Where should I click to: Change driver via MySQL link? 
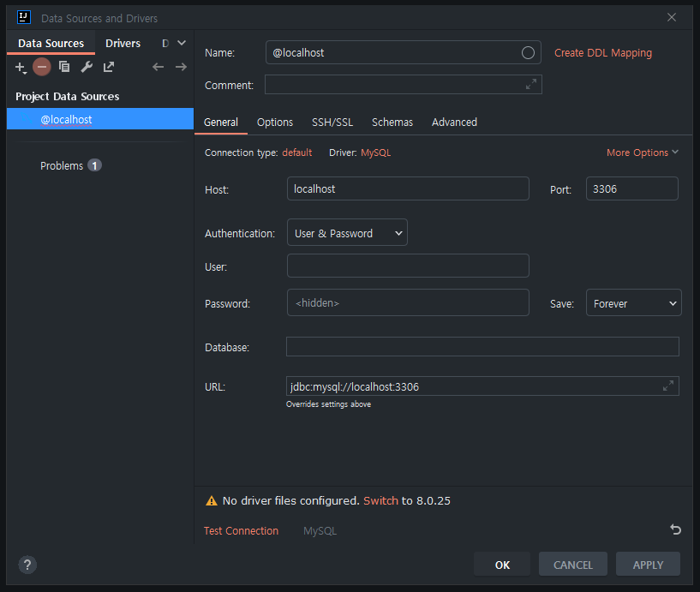click(375, 152)
